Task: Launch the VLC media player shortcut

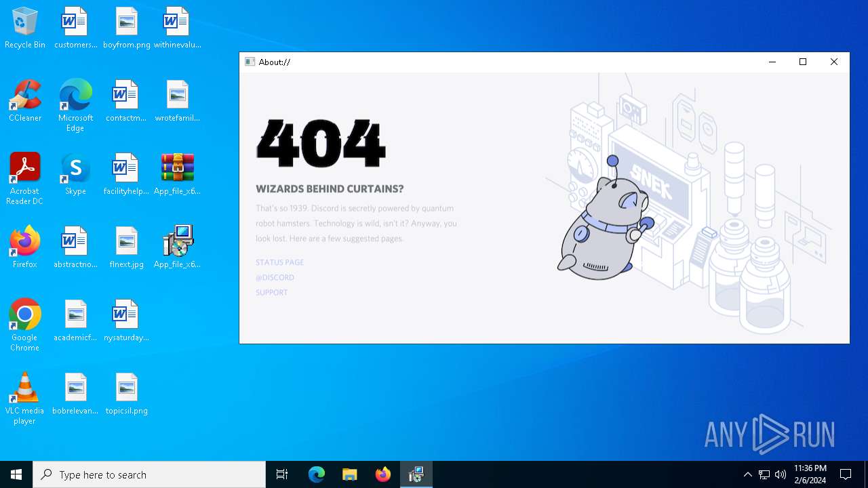Action: tap(25, 399)
